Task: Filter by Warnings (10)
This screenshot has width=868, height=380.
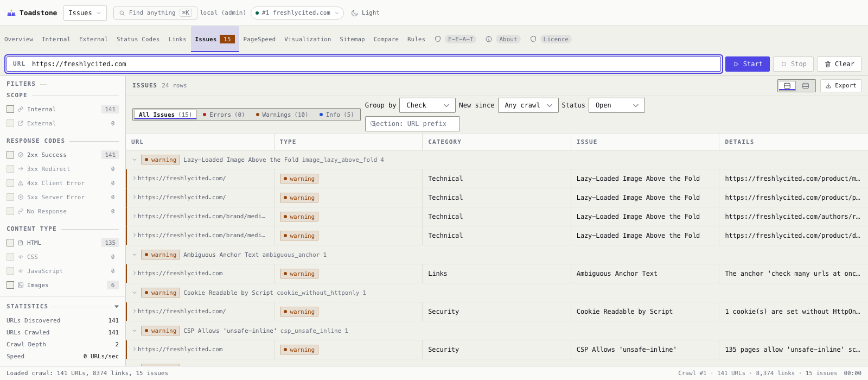Action: [x=282, y=115]
